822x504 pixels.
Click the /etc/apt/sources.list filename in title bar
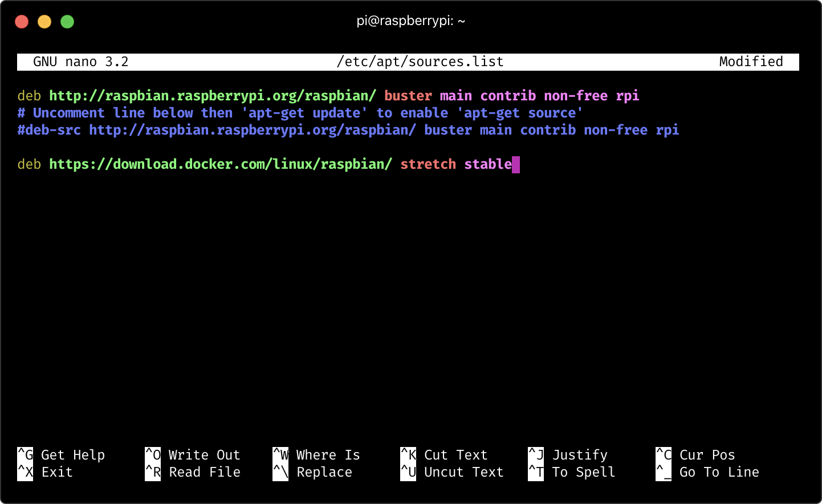click(x=420, y=62)
